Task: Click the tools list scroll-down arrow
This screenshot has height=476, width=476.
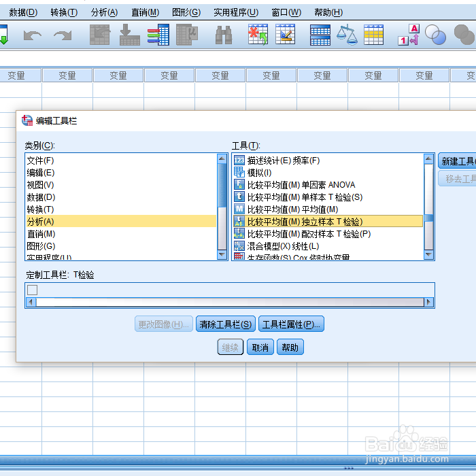Action: click(x=428, y=254)
